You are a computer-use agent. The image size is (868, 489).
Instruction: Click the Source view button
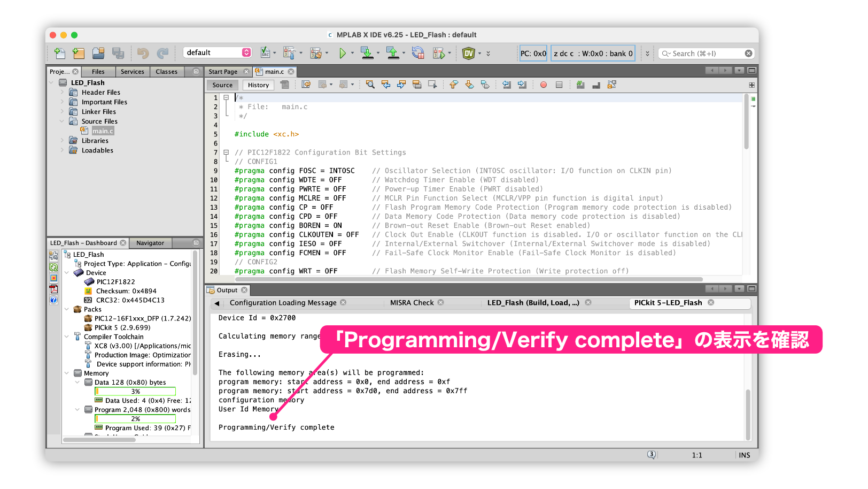pos(222,85)
